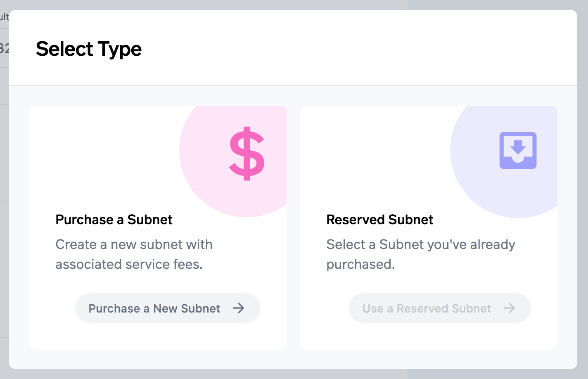Click the dimmed backdrop left of the modal

[x=4, y=248]
